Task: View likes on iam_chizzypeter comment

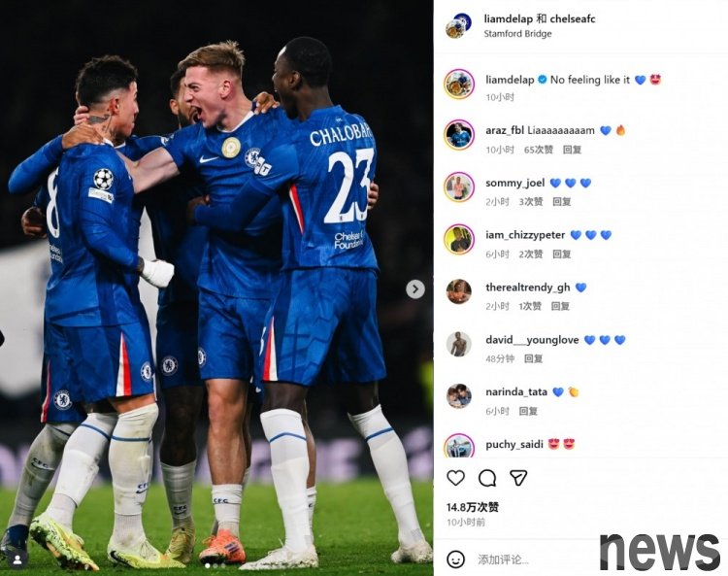Action: pyautogui.click(x=531, y=254)
